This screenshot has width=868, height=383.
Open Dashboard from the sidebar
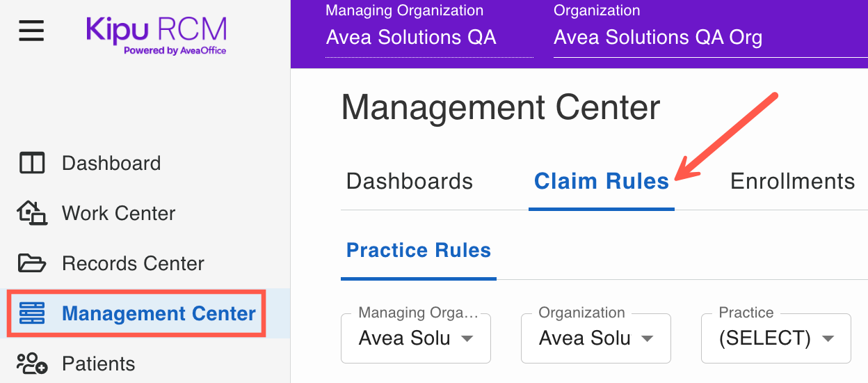[x=111, y=163]
